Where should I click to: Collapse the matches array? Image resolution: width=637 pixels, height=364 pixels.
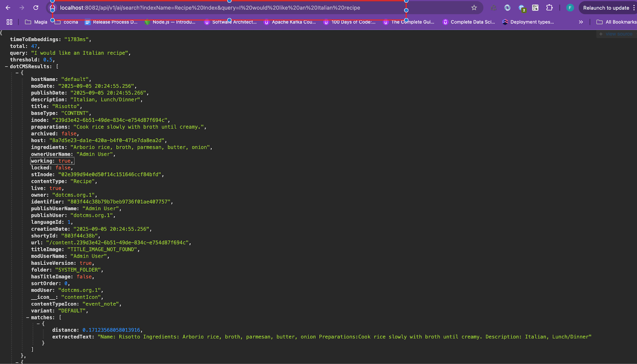27,317
